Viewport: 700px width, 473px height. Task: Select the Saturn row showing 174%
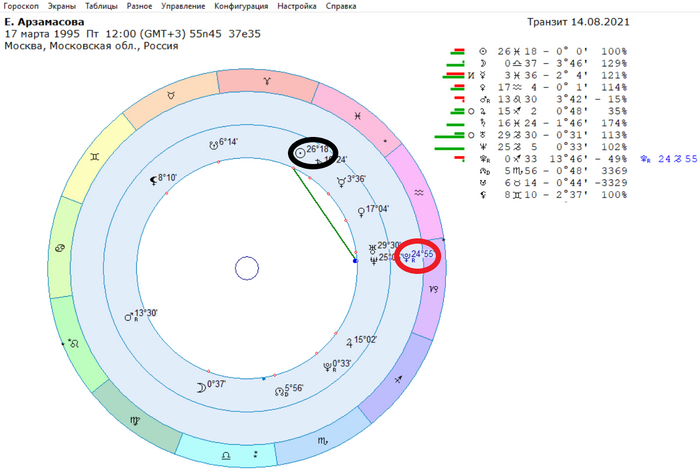(553, 123)
